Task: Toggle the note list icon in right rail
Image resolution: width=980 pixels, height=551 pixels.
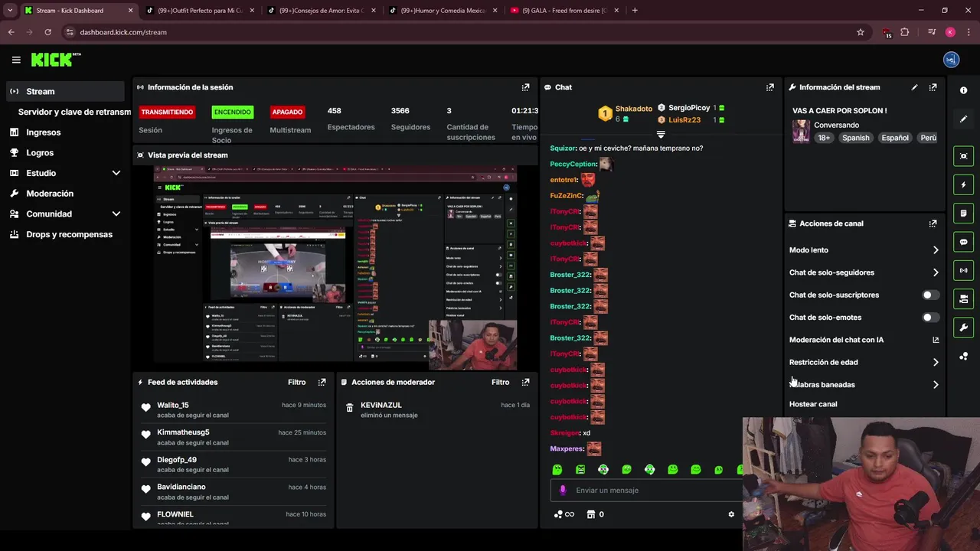Action: coord(963,213)
